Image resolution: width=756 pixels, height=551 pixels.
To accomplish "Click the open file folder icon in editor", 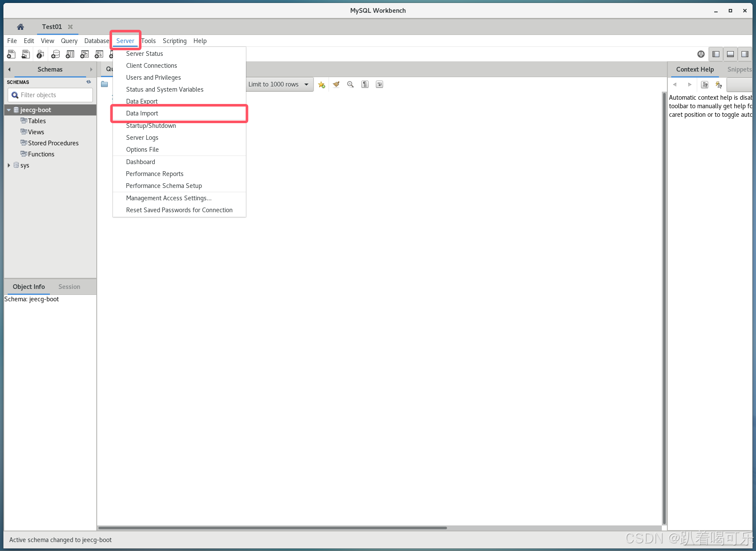I will pos(104,84).
